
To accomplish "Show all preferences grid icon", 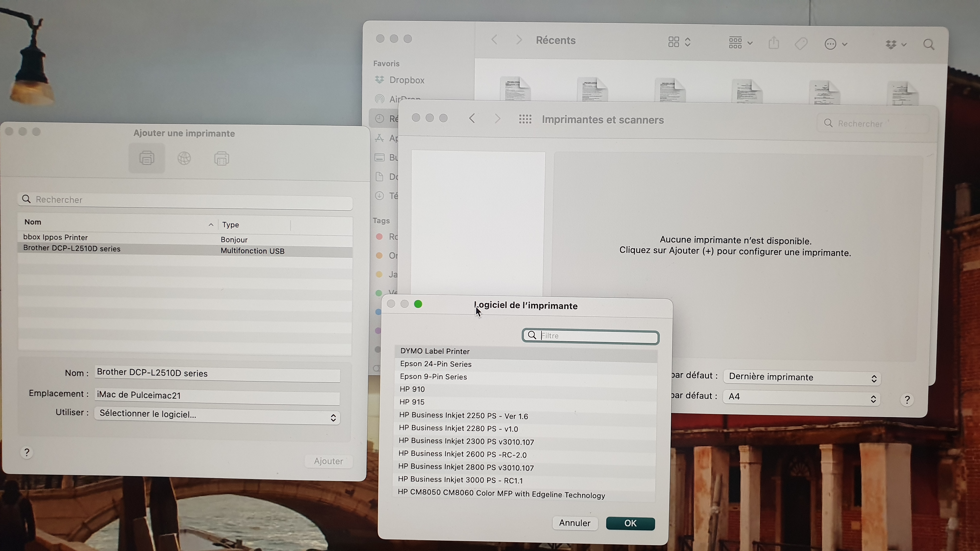I will (x=525, y=119).
